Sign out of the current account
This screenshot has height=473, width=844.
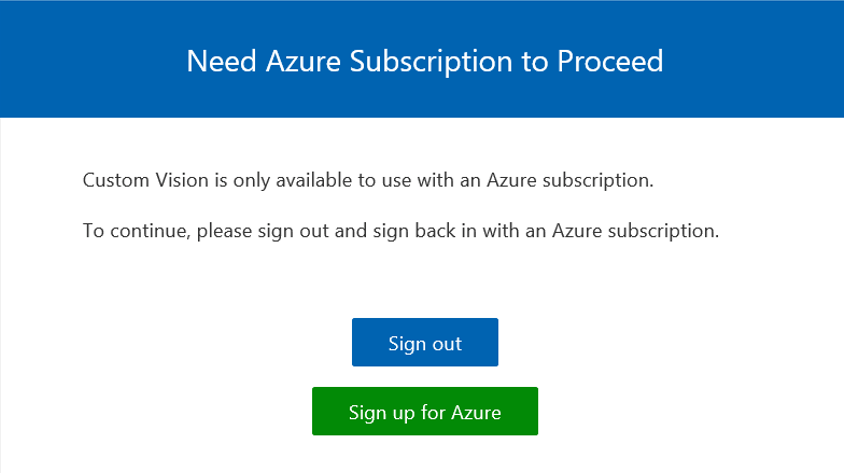[424, 342]
